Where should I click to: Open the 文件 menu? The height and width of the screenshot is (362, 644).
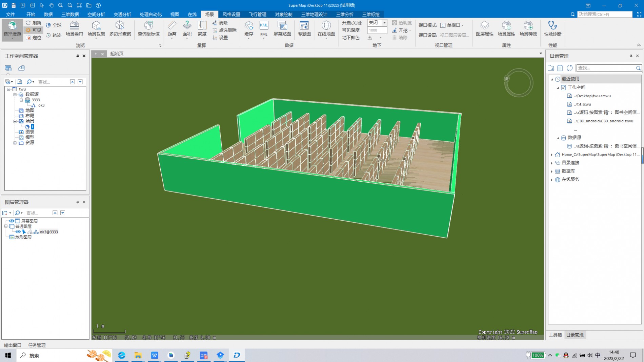pos(11,14)
